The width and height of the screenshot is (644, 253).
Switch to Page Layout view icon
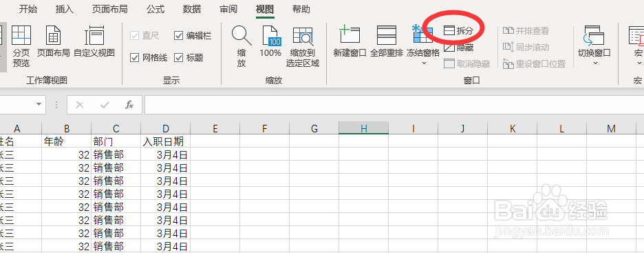54,35
